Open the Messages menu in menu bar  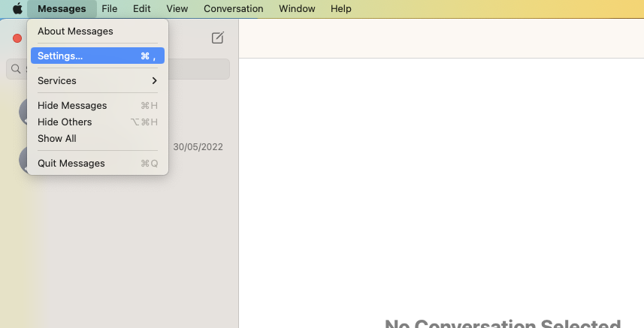point(62,8)
